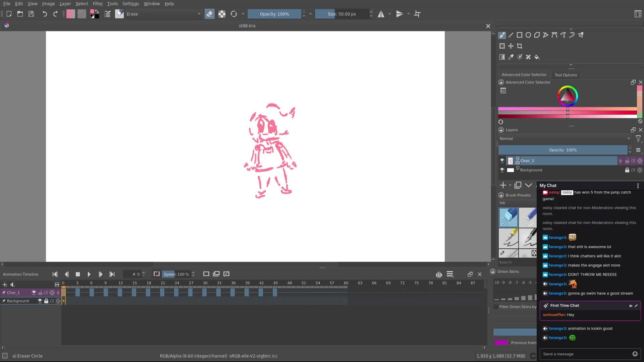
Task: Activate the Crop tool
Action: 520,46
